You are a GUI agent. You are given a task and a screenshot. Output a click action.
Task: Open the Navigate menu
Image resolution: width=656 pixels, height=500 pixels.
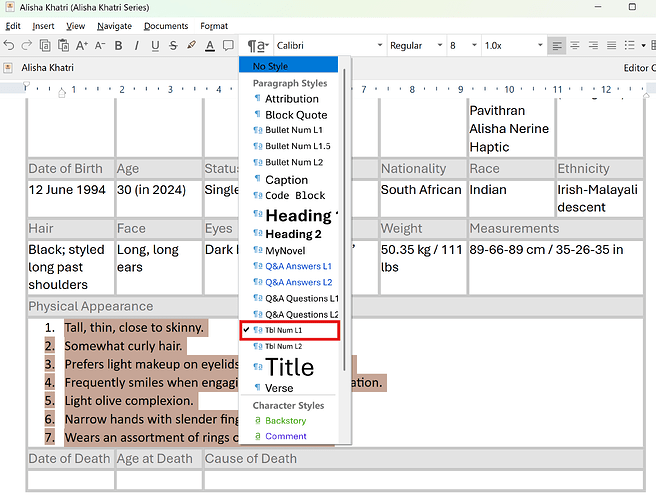(114, 26)
